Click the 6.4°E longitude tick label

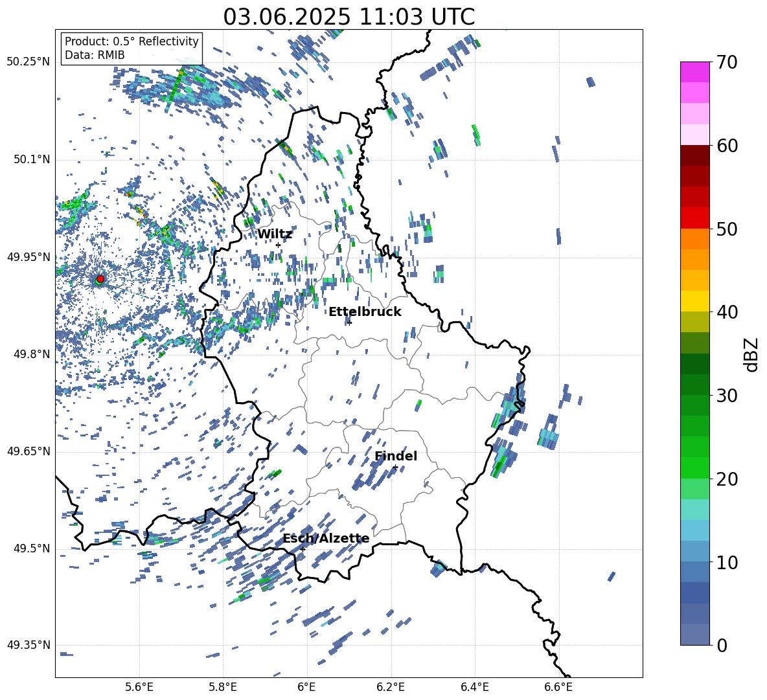pos(474,687)
